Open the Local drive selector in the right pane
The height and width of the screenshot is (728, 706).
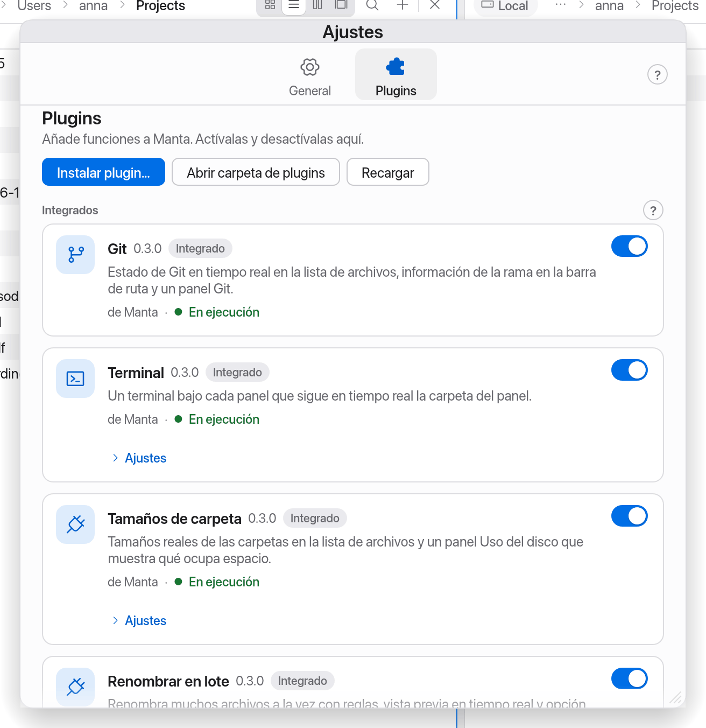tap(505, 6)
